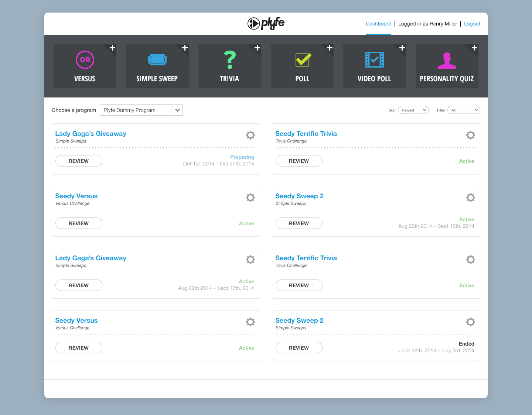The height and width of the screenshot is (415, 532).
Task: Click the 'Choose a program' label
Action: coord(74,110)
